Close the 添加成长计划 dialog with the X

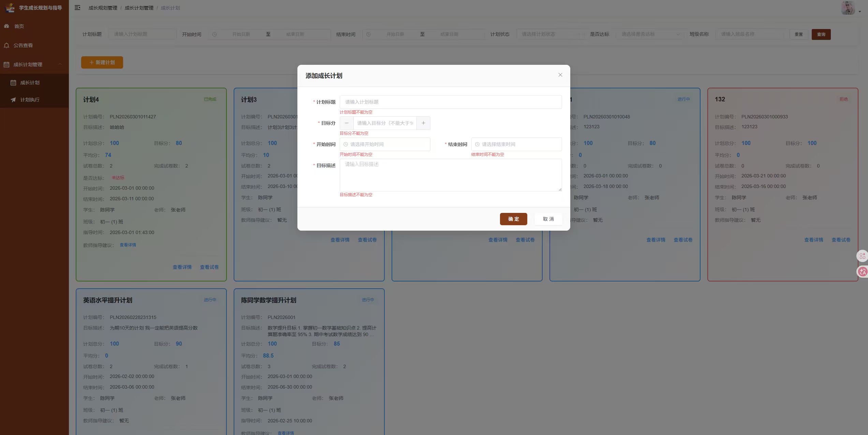[x=560, y=75]
